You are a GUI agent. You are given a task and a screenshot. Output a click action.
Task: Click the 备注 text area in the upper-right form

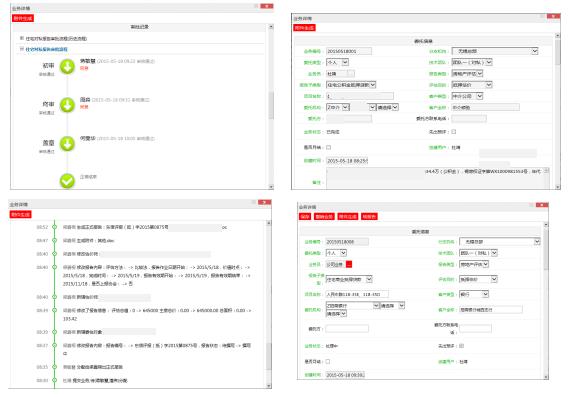[438, 178]
